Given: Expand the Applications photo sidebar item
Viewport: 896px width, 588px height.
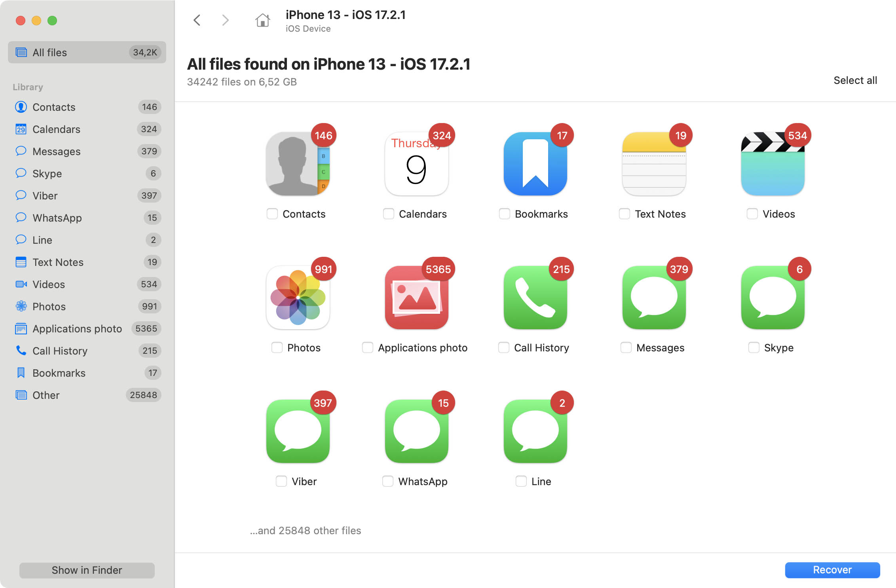Looking at the screenshot, I should click(78, 329).
